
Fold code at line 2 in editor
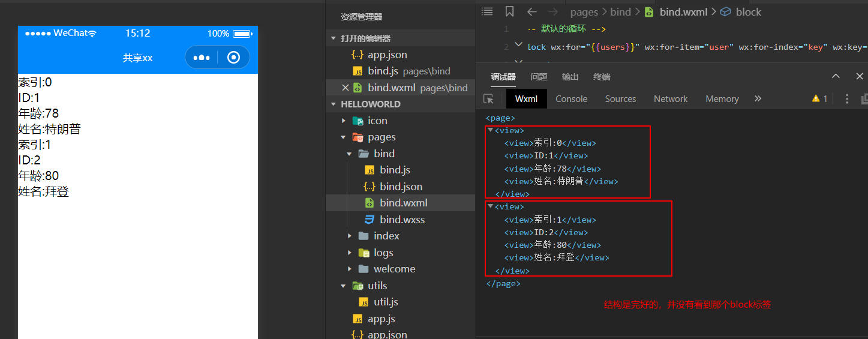coord(519,44)
